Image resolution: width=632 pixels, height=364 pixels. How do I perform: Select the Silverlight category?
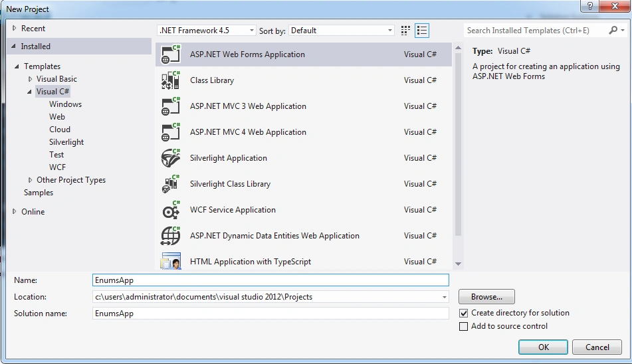(x=66, y=142)
